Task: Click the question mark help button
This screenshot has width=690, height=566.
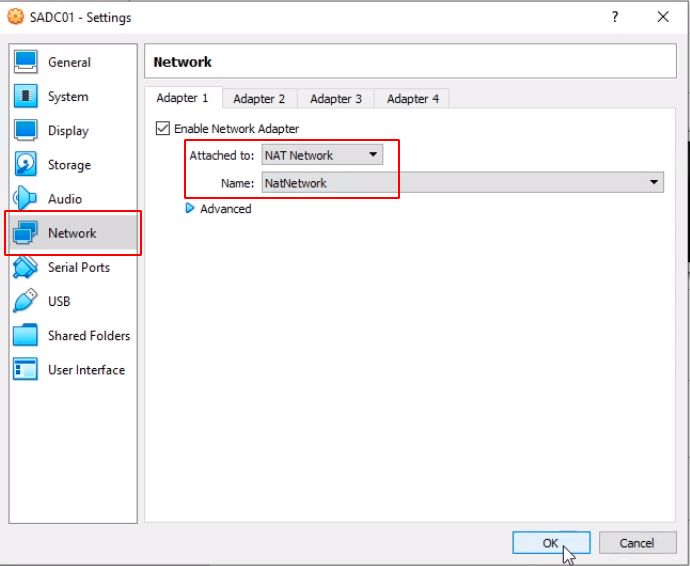Action: tap(615, 17)
